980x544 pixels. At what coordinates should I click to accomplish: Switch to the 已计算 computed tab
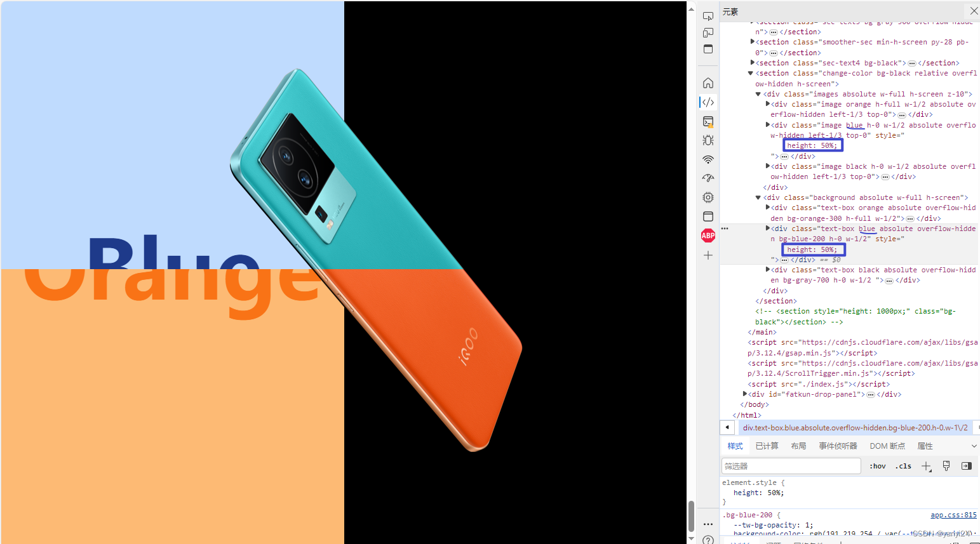pyautogui.click(x=767, y=446)
